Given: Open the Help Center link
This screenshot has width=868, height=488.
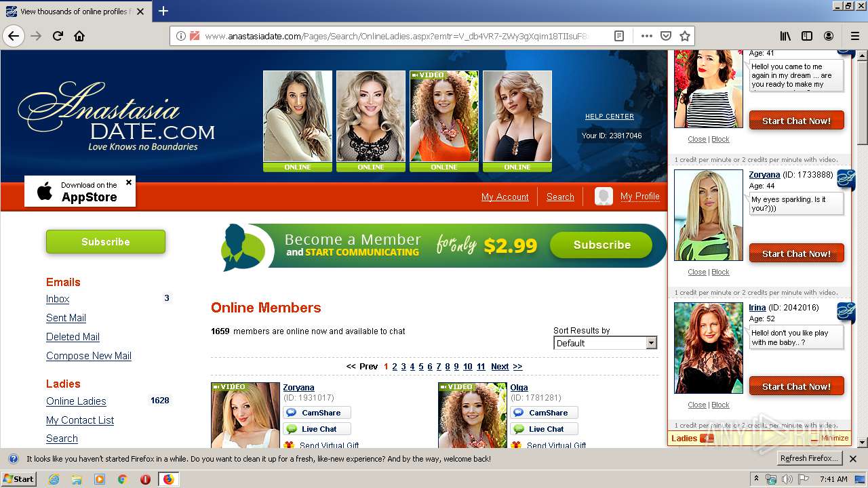Looking at the screenshot, I should click(x=610, y=117).
